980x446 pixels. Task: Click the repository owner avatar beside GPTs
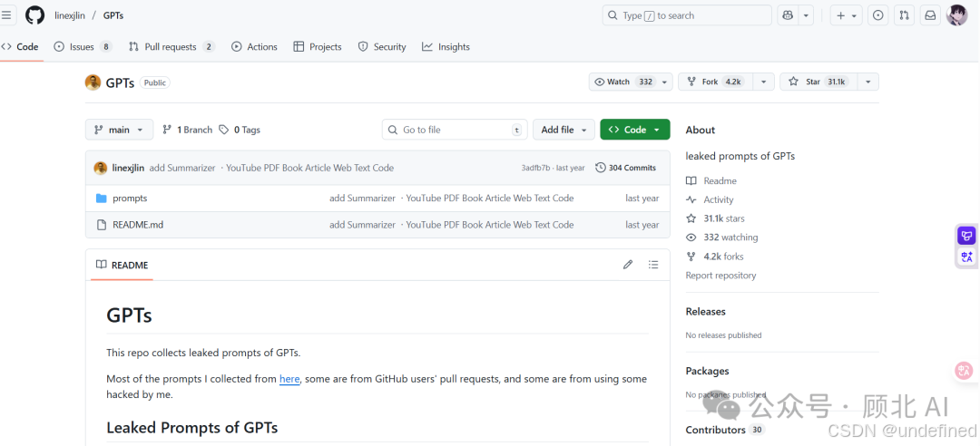click(x=93, y=82)
